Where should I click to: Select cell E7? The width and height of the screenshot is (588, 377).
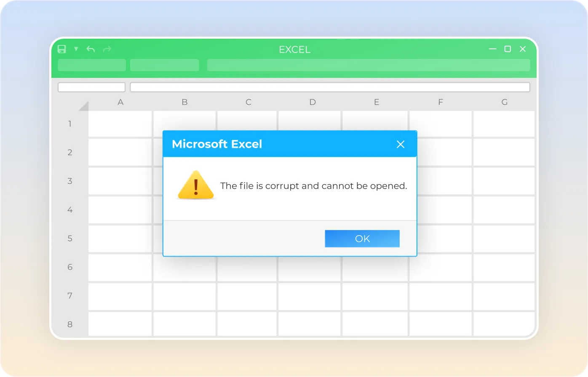coord(375,297)
